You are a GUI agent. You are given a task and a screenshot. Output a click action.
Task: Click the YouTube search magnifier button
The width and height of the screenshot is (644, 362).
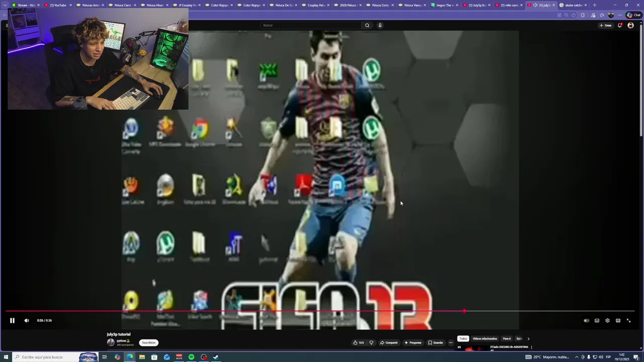tap(367, 25)
